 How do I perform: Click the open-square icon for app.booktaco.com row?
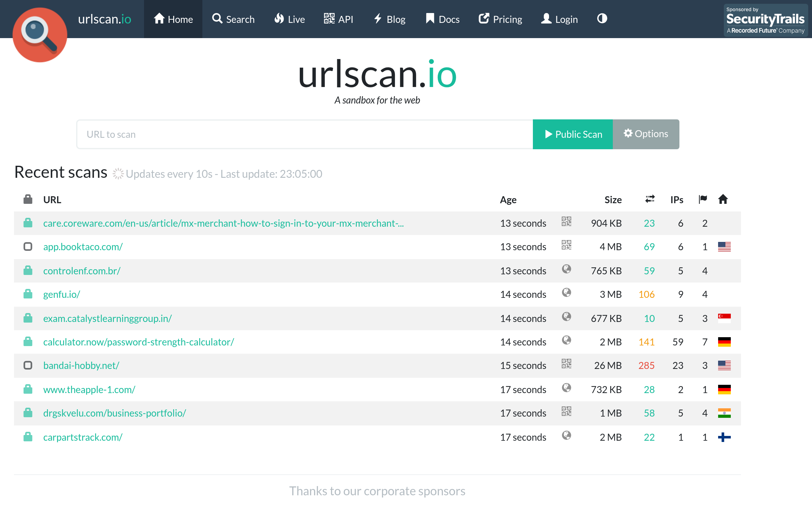coord(28,247)
